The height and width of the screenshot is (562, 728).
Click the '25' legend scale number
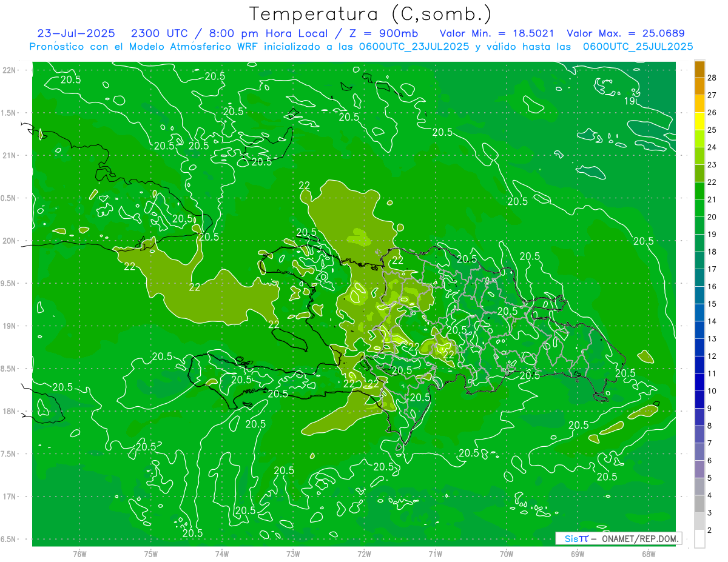[712, 130]
